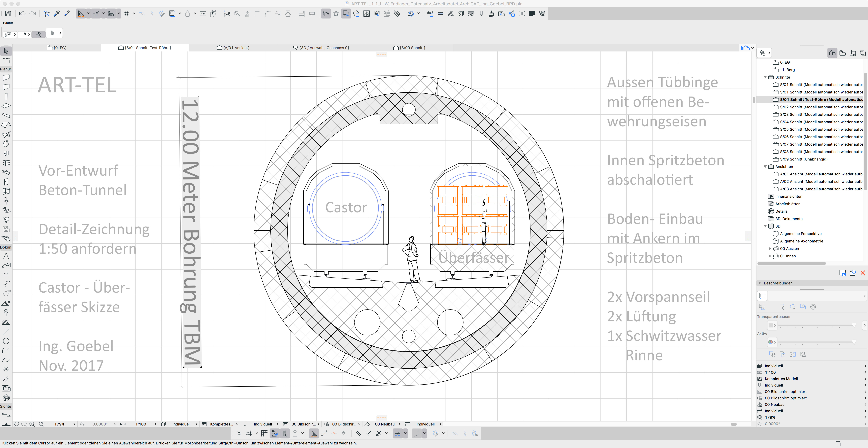Select the Marquee tool in the toolbox
The height and width of the screenshot is (448, 868).
click(6, 61)
